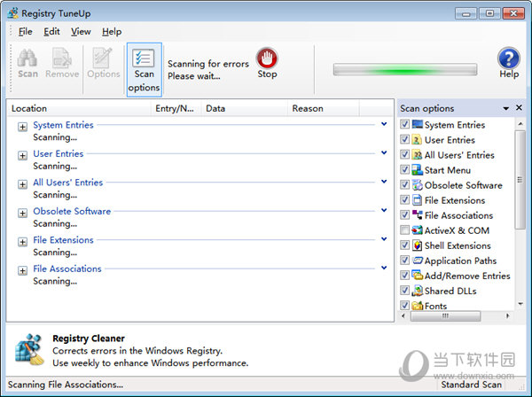
Task: Click the Scan options horizontal scrollbar thumb
Action: point(445,316)
